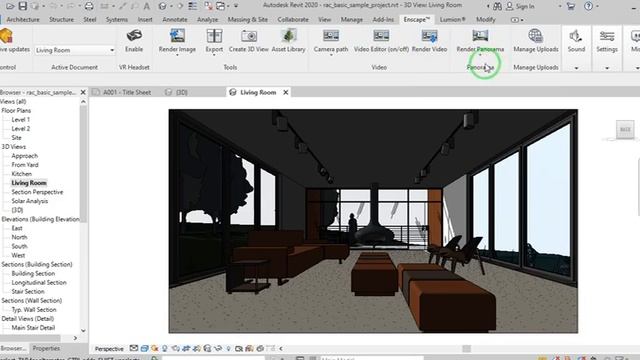Click the Switch Windows icon in quick access toolbar

pos(221,6)
